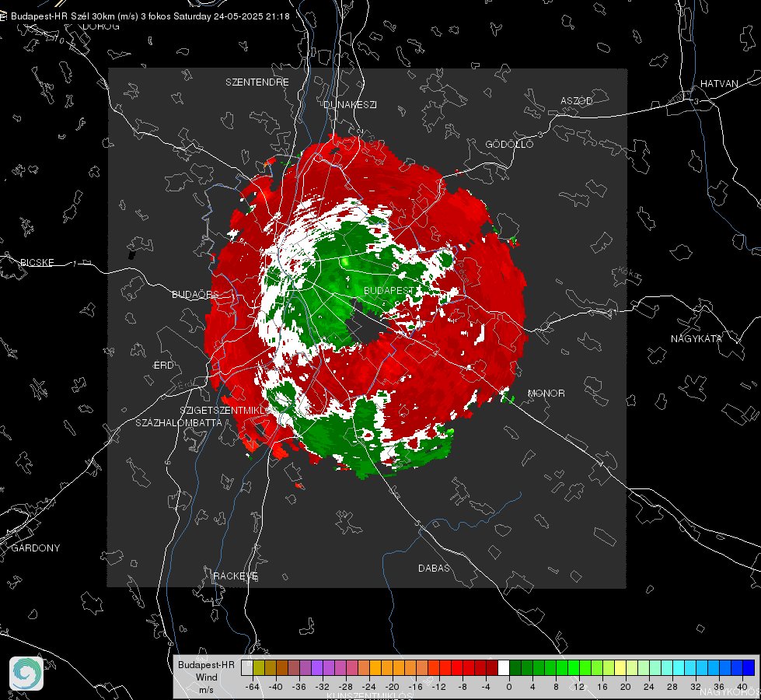Image resolution: width=761 pixels, height=700 pixels.
Task: Click the ASZOD city label
Action: (577, 100)
